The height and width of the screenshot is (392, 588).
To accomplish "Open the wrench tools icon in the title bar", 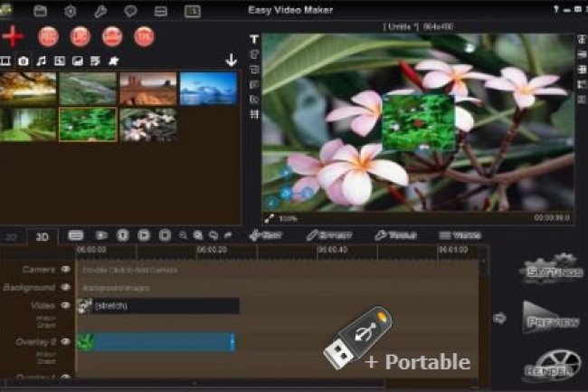I will tap(100, 11).
